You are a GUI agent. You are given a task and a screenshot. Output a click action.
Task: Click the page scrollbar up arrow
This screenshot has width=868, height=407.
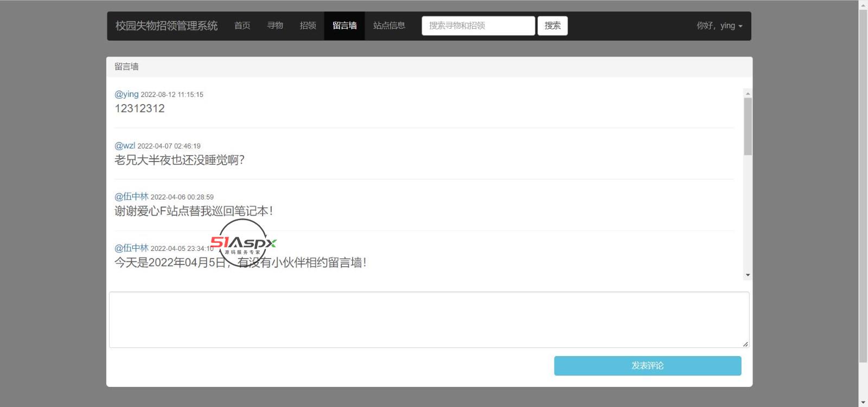point(863,5)
